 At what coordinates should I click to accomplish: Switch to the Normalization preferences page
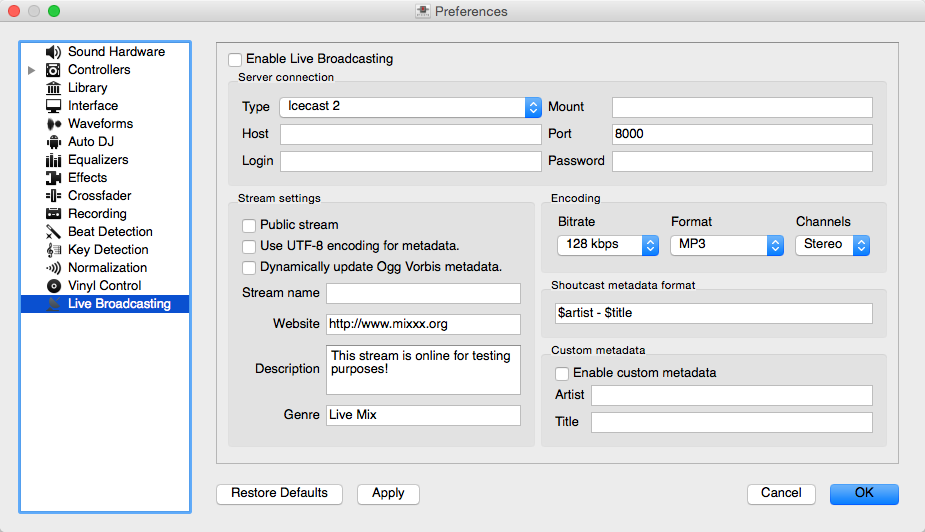pos(107,268)
